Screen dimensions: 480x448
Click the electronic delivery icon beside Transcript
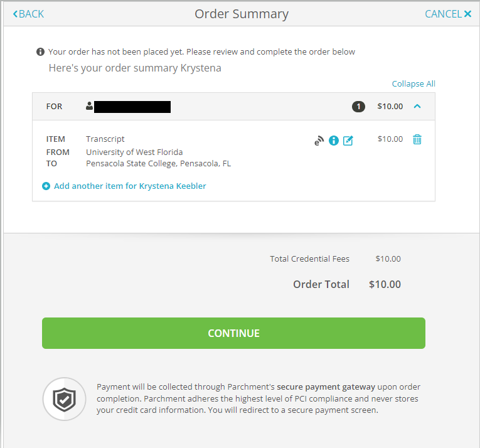319,141
